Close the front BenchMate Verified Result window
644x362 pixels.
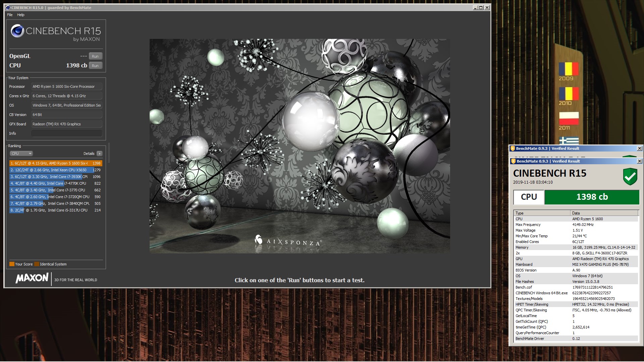639,161
